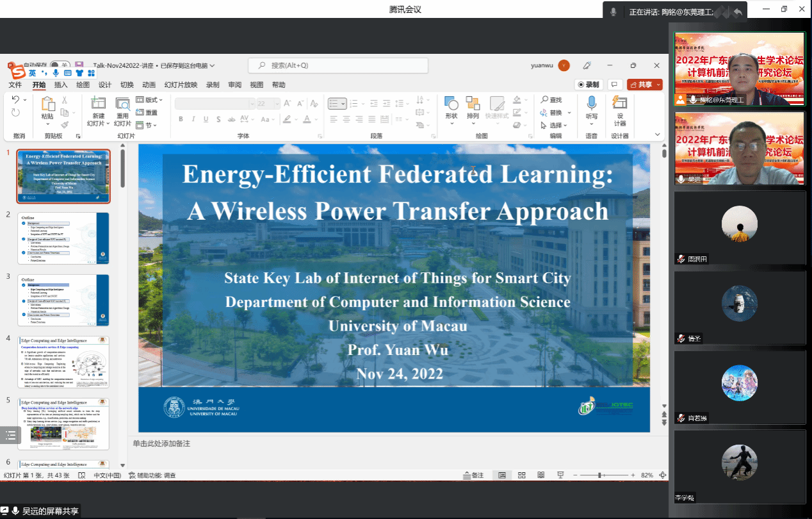
Task: Start Dictate (听写) microphone icon
Action: tap(591, 104)
